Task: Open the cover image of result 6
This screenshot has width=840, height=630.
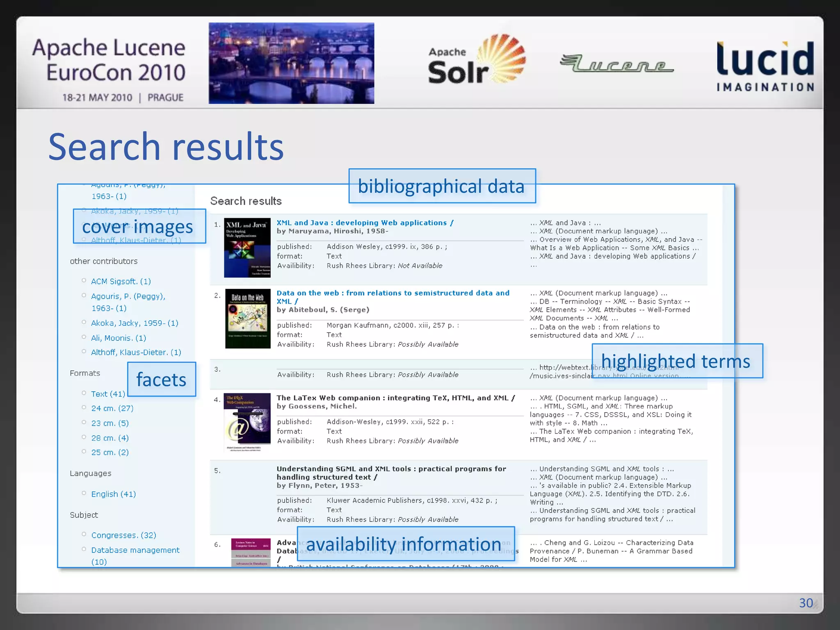Action: click(251, 552)
